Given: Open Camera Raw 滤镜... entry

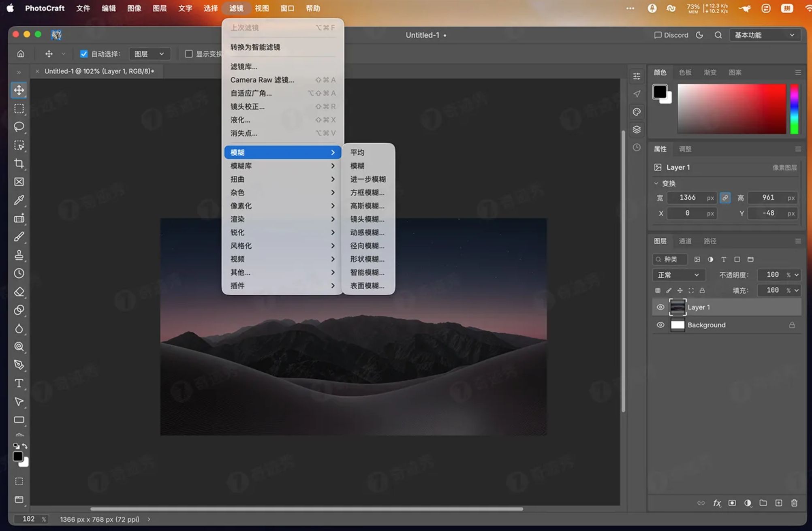Looking at the screenshot, I should tap(282, 80).
